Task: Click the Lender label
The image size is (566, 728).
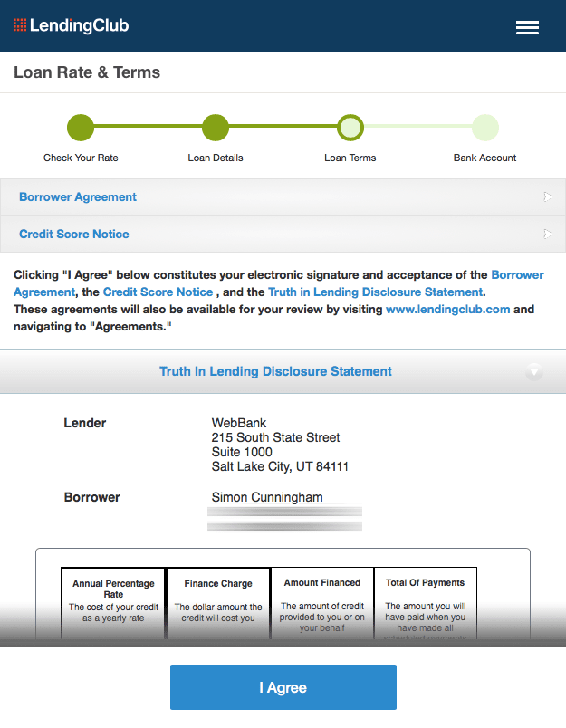Action: click(85, 423)
